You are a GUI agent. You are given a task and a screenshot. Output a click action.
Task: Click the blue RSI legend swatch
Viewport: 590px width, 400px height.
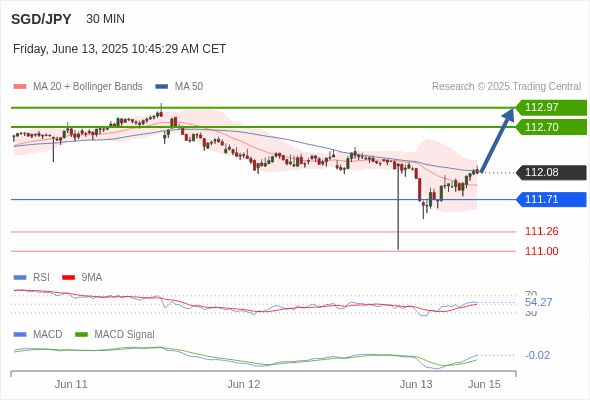(x=20, y=278)
